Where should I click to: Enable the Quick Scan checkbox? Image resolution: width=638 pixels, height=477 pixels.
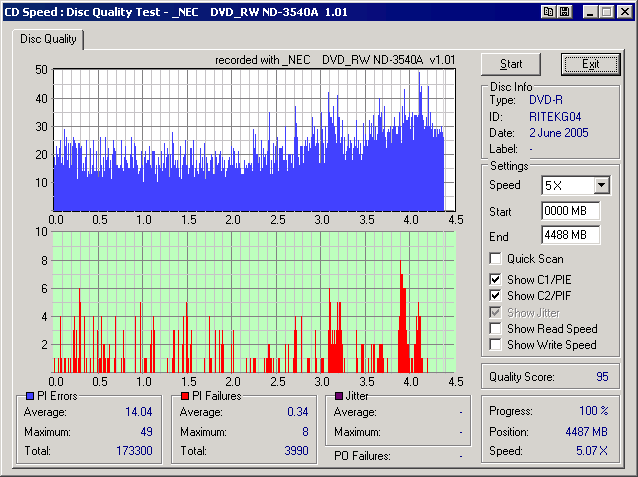496,259
